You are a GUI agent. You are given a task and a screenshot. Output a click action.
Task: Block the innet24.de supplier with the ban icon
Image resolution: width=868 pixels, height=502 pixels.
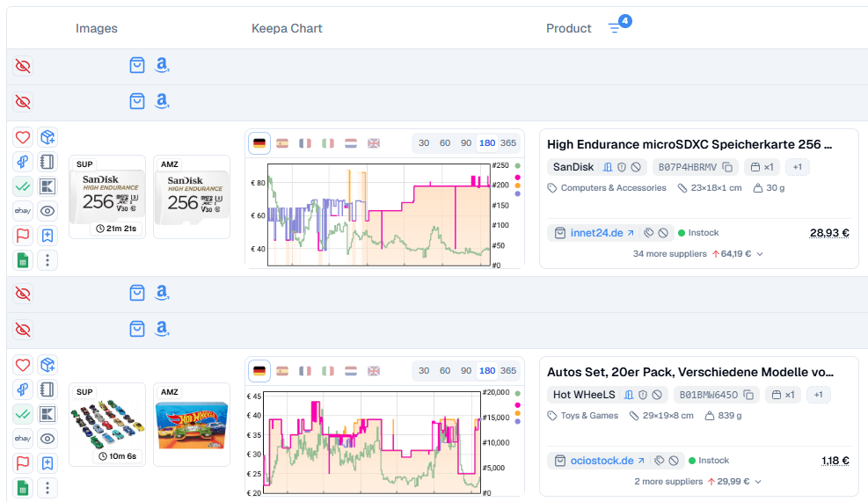[x=663, y=233]
